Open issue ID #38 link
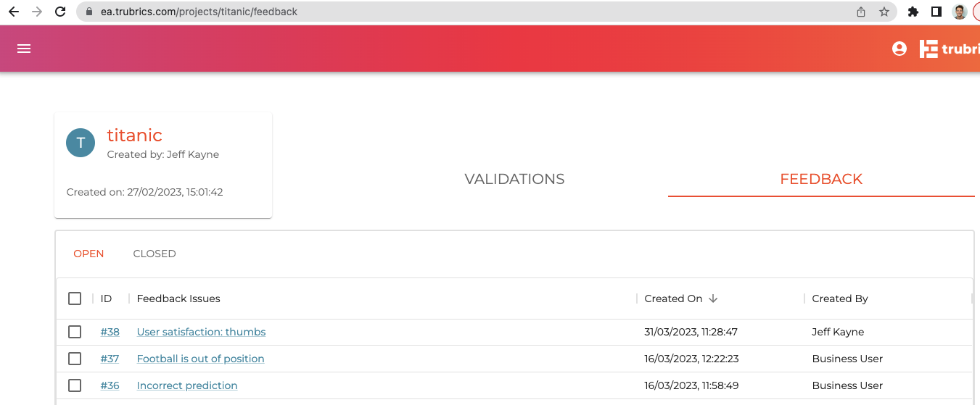This screenshot has height=405, width=980. 110,332
